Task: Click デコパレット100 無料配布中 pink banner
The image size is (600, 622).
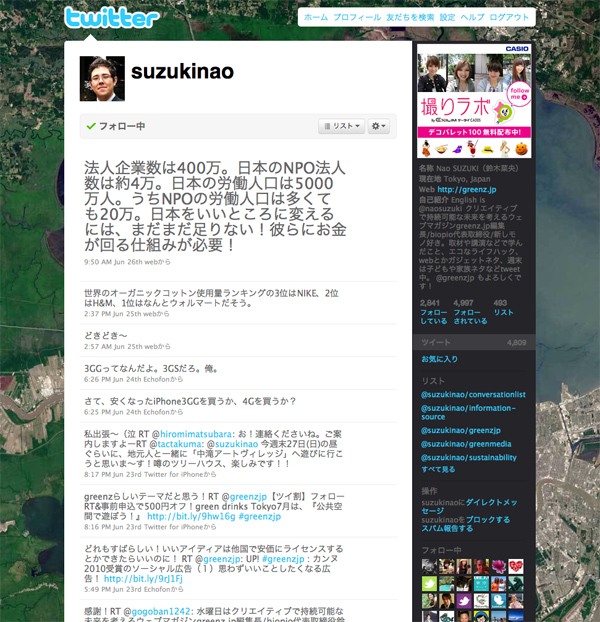Action: 474,132
